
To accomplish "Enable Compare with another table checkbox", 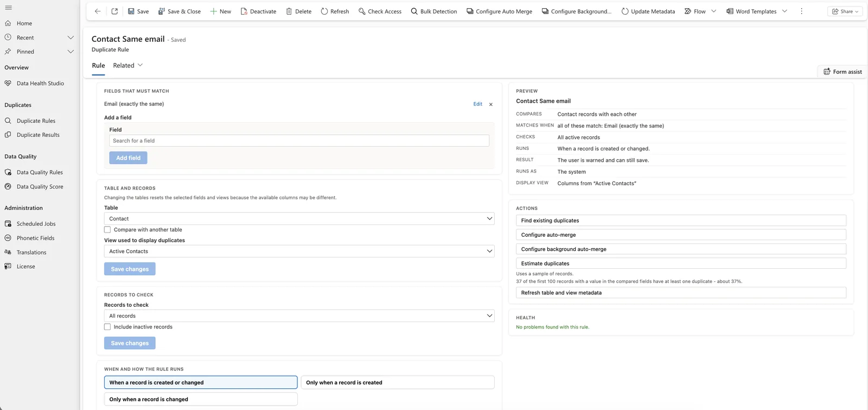I will pyautogui.click(x=107, y=230).
